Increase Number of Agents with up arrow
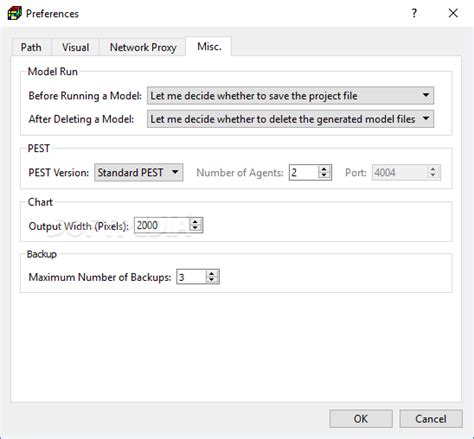The height and width of the screenshot is (439, 474). [x=324, y=169]
